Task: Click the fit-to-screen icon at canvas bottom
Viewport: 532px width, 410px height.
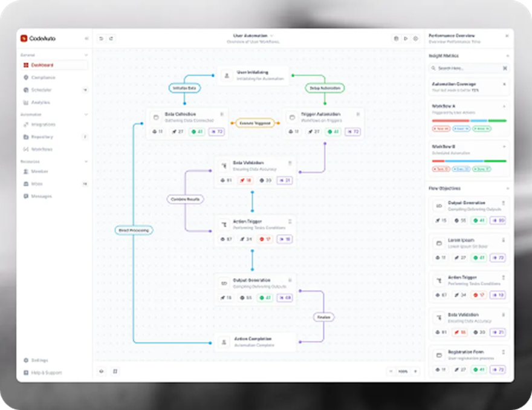Action: click(115, 371)
